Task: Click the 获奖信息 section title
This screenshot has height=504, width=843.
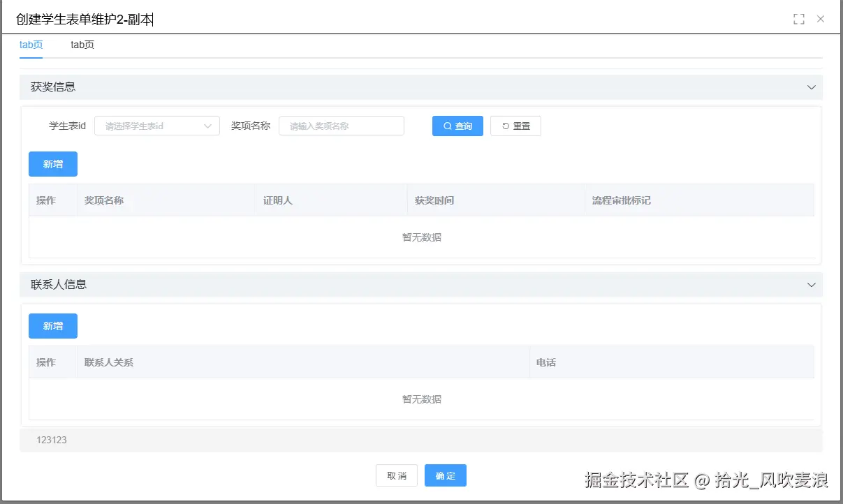Action: (53, 87)
